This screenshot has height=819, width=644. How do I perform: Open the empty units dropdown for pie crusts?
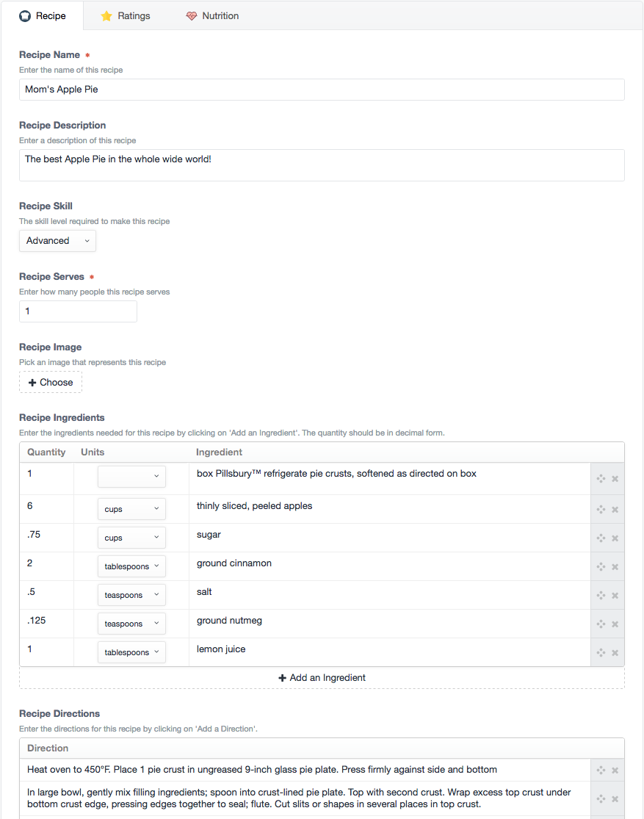131,477
